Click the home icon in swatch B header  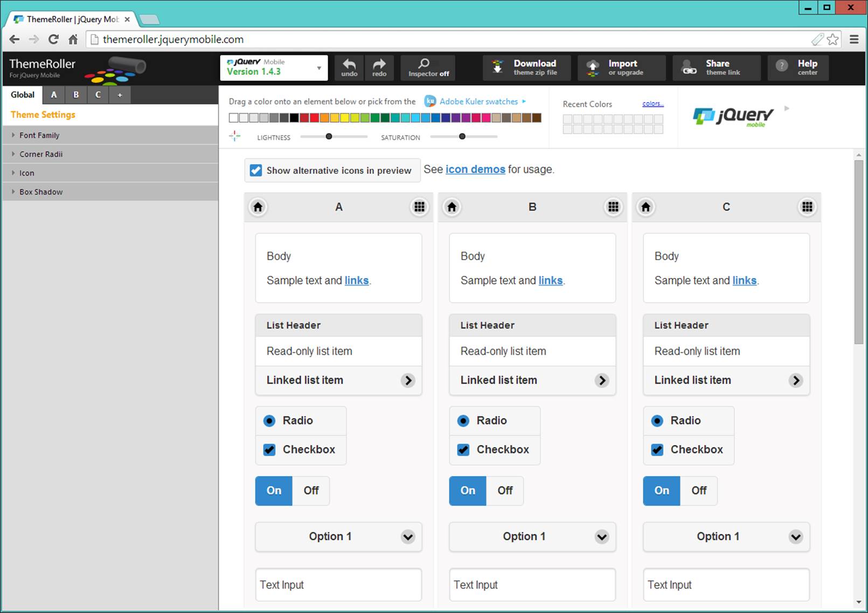(x=452, y=207)
